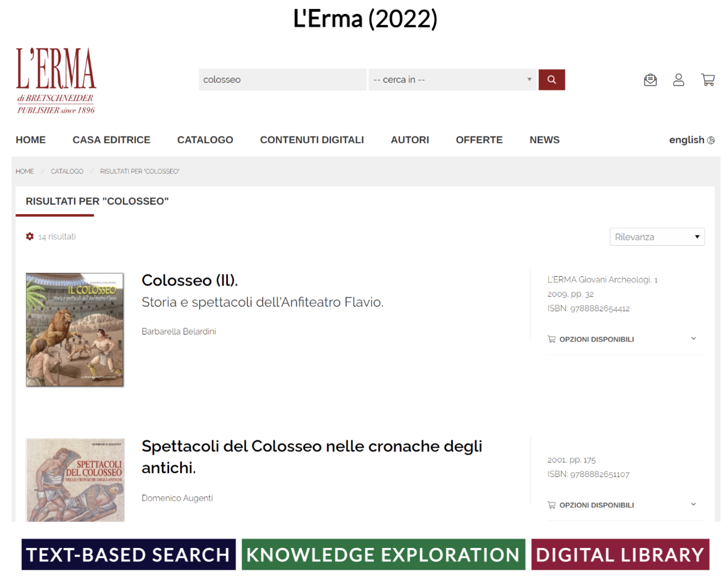The height and width of the screenshot is (578, 728).
Task: Expand Opzioni Disponibili chevron for Spettacoli del Colosseo
Action: point(693,504)
